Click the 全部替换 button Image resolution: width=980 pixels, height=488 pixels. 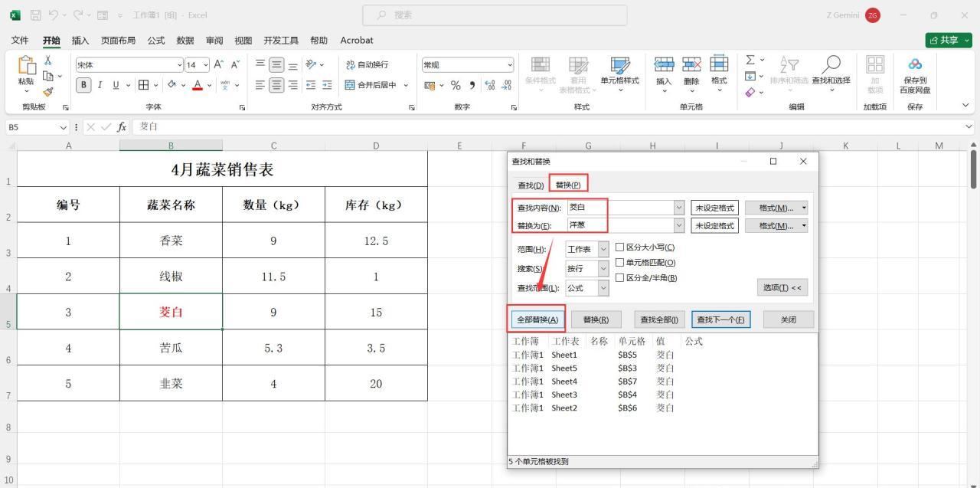(537, 319)
